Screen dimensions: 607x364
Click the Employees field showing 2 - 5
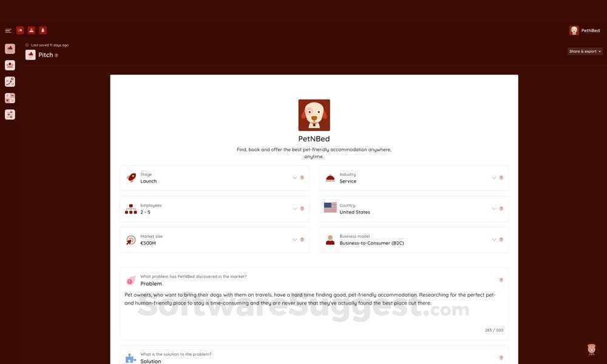point(214,209)
